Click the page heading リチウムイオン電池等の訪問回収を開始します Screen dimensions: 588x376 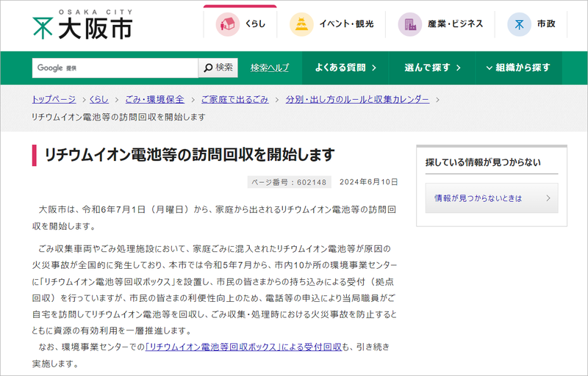[190, 155]
